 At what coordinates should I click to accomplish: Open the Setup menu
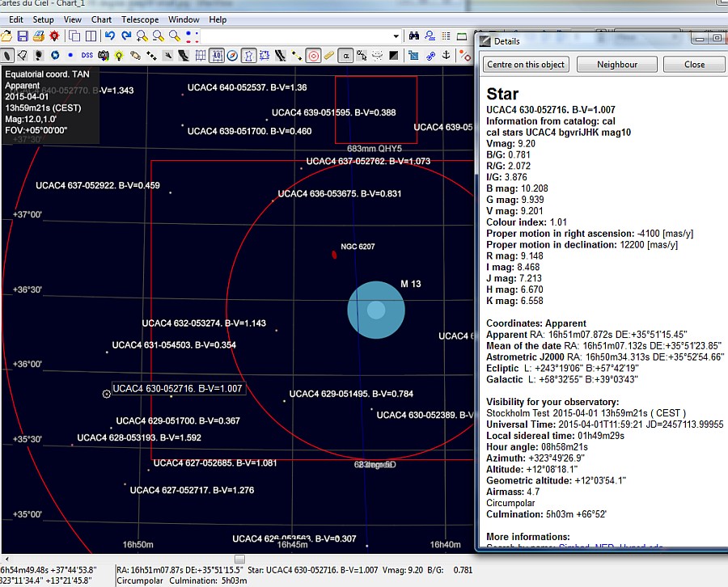pos(43,19)
